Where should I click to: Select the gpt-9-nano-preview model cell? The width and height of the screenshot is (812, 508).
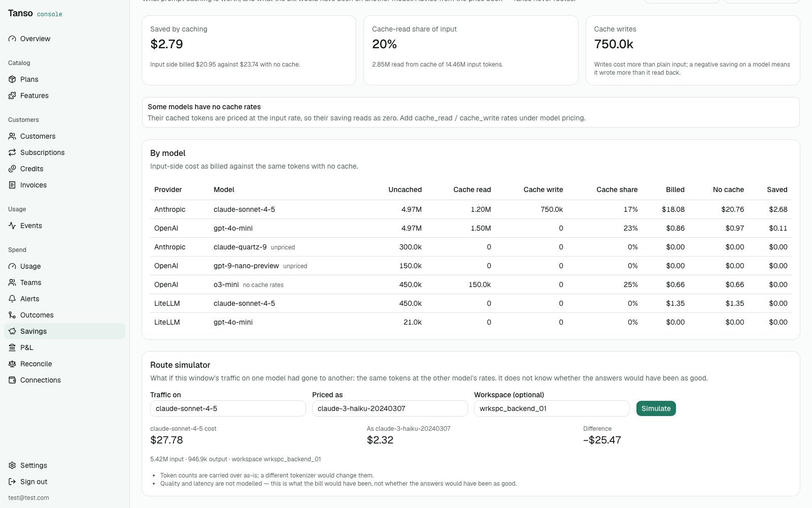tap(246, 266)
